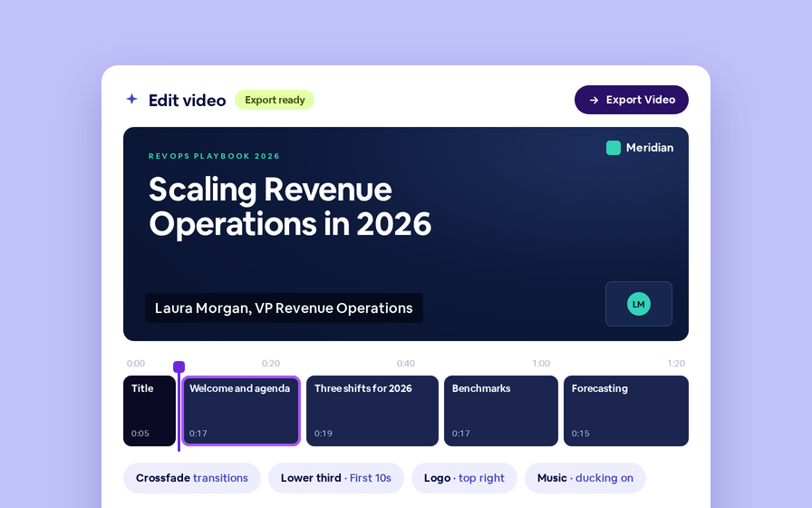Select the Three shifts for 2026 clip
Viewport: 812px width, 508px height.
pyautogui.click(x=372, y=411)
